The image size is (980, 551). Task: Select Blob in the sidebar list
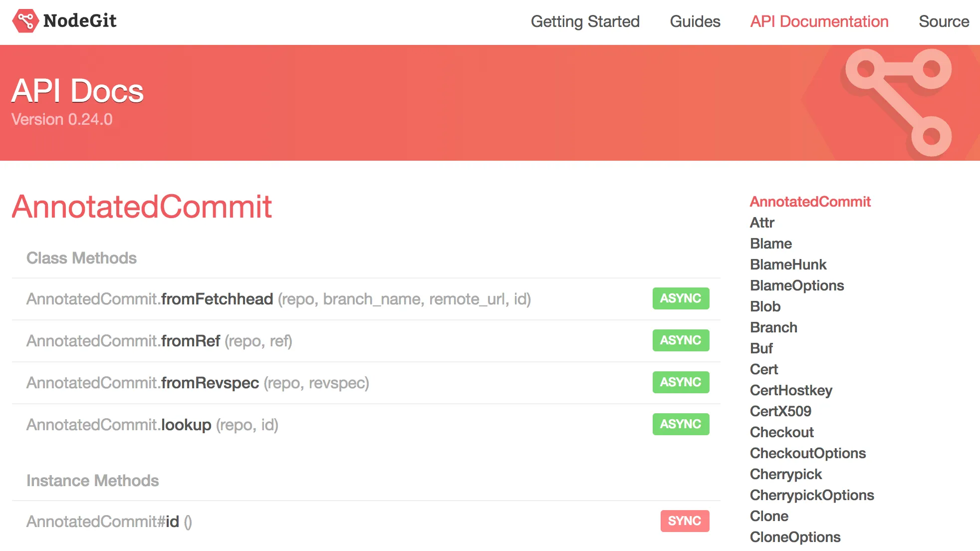765,306
